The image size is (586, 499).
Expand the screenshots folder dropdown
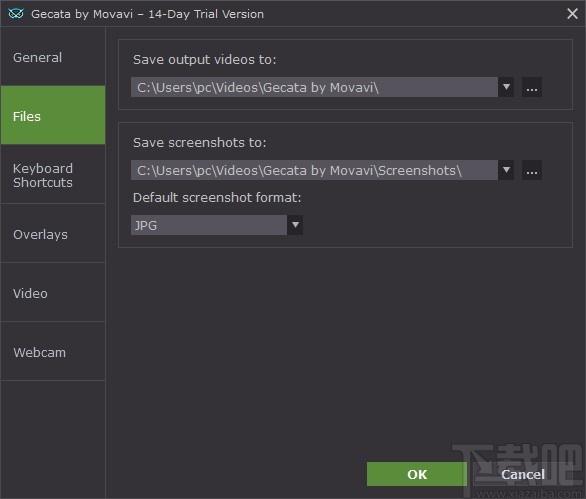(x=506, y=170)
